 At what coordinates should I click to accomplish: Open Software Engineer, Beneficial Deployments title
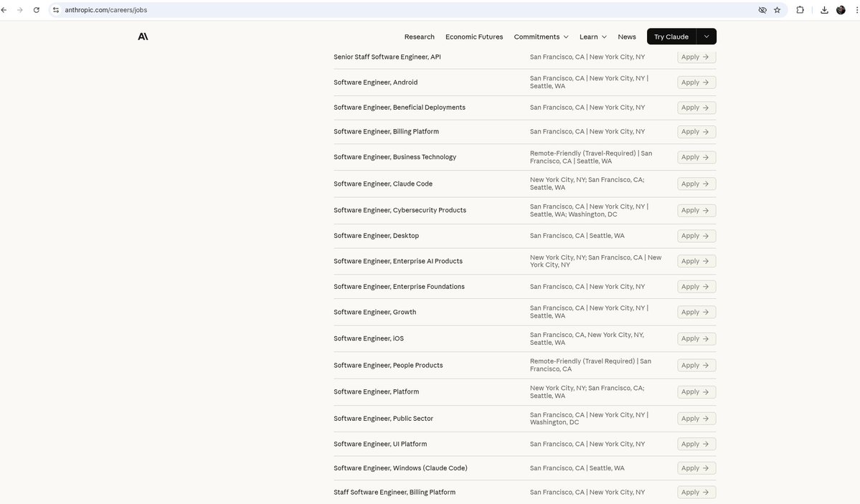tap(400, 108)
